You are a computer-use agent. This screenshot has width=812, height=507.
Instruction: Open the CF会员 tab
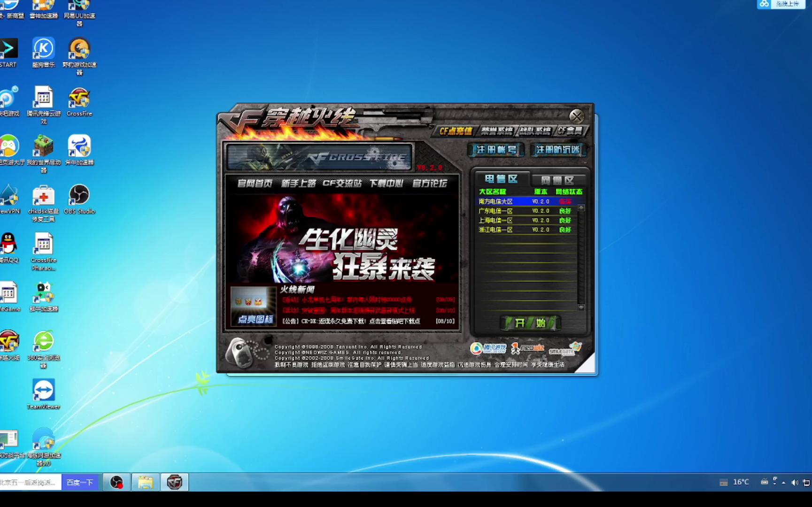pos(570,131)
